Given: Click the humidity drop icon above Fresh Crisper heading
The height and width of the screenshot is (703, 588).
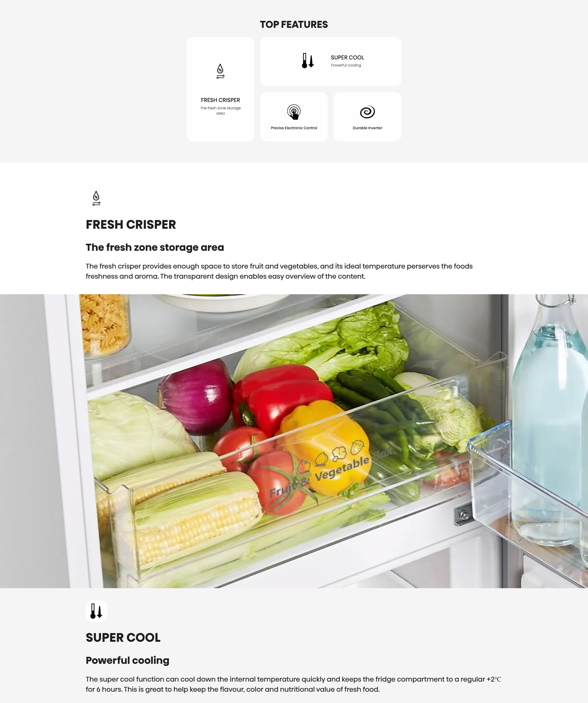Looking at the screenshot, I should tap(96, 198).
